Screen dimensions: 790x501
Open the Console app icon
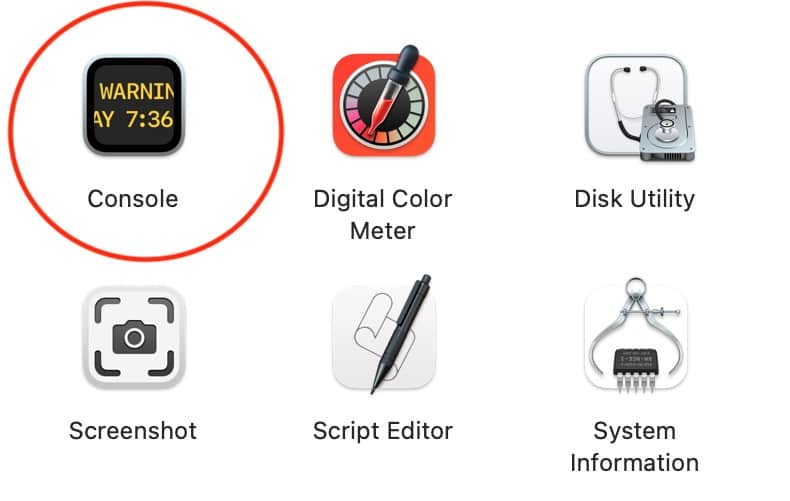134,106
